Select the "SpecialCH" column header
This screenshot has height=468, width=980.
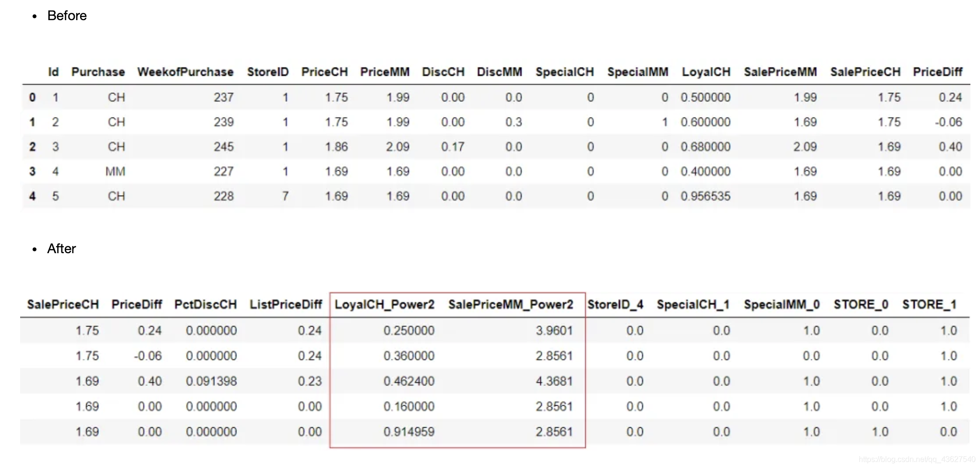pos(565,72)
